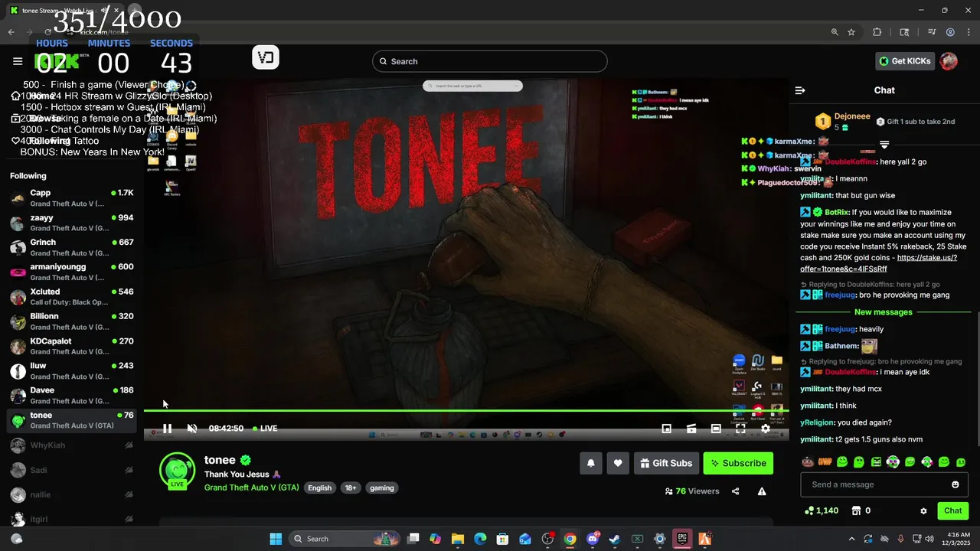This screenshot has height=551, width=980.
Task: Enter fullscreen video mode
Action: tap(740, 429)
